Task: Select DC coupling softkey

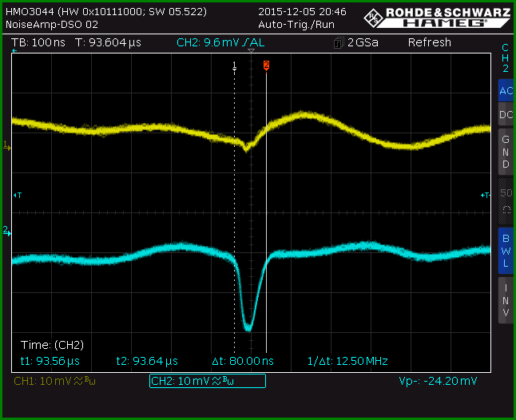Action: coord(506,114)
